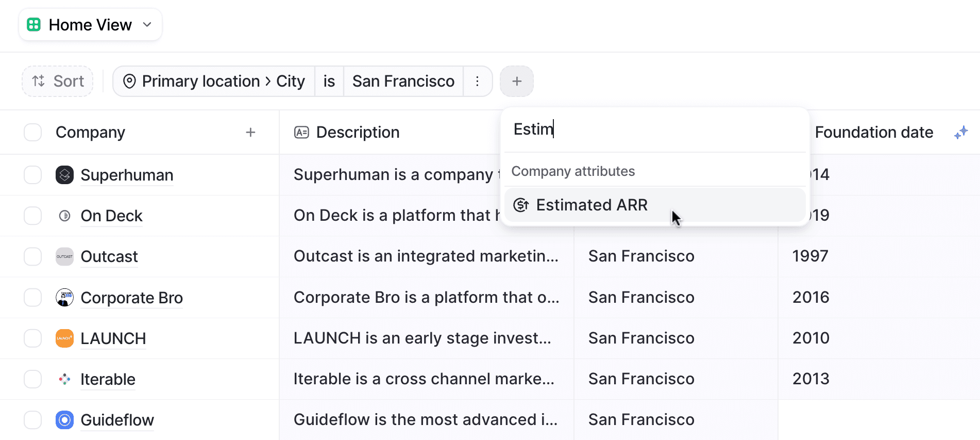This screenshot has width=980, height=440.
Task: Click San Francisco cell in Corporate Bro row
Action: point(675,298)
